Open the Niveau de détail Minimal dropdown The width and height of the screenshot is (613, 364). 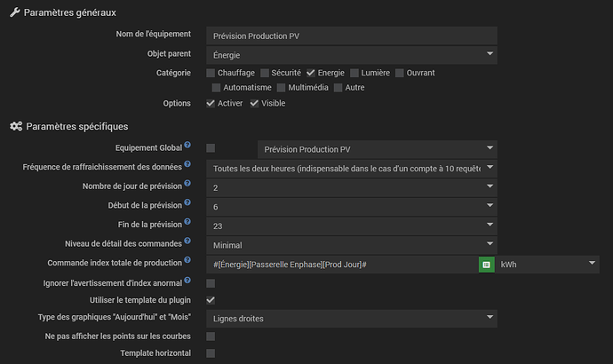coord(351,245)
